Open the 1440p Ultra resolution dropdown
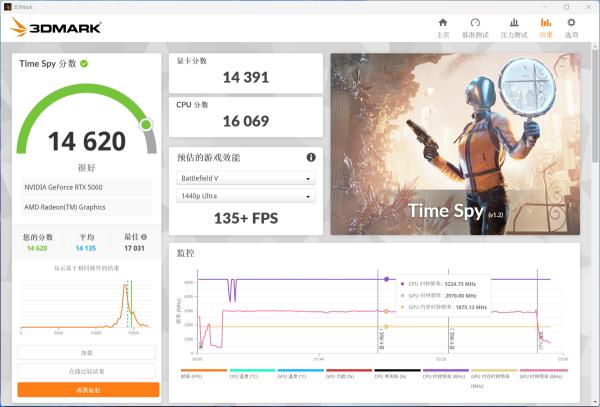This screenshot has width=600, height=407. coord(246,196)
